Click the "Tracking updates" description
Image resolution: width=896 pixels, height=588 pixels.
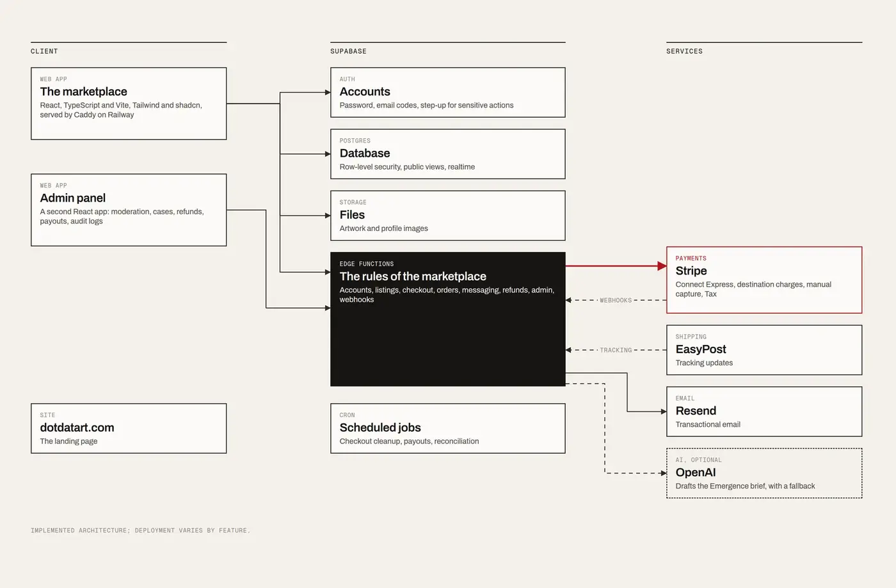(704, 363)
